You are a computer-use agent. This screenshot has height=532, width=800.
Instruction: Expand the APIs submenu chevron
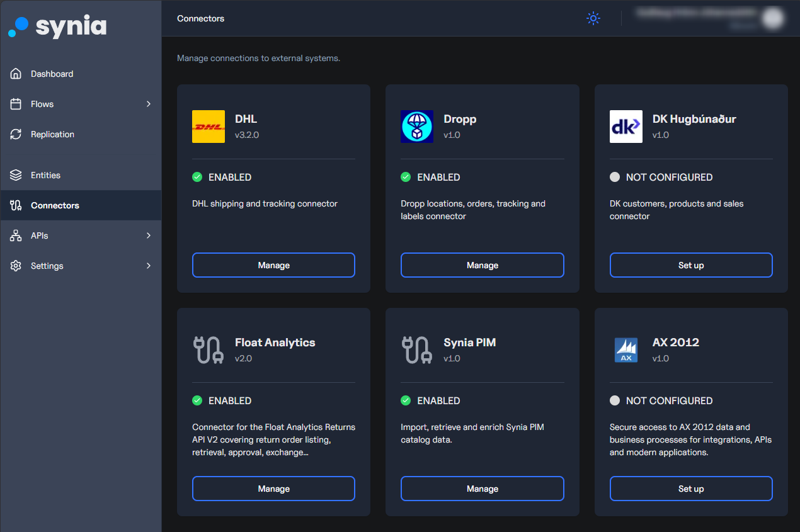pos(149,235)
